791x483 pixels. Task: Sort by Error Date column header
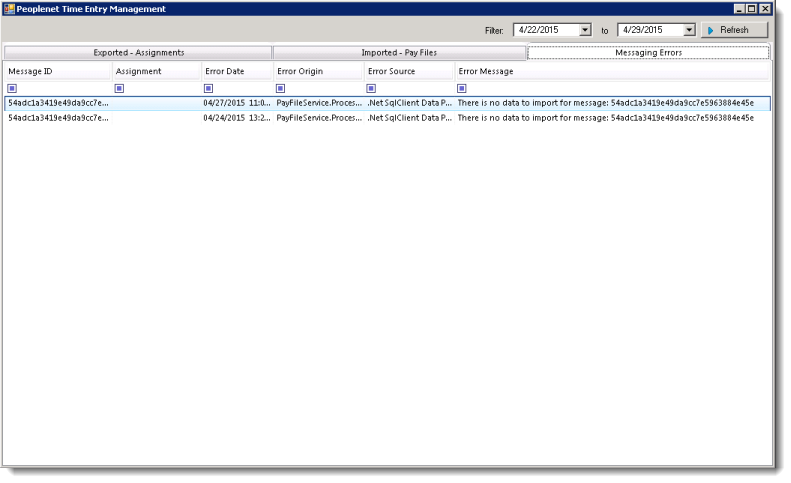(x=237, y=71)
